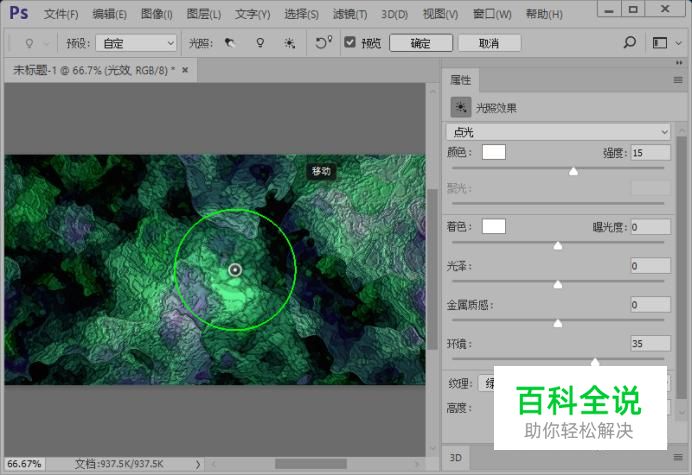
Task: Click the 光泽 value field
Action: click(x=651, y=266)
